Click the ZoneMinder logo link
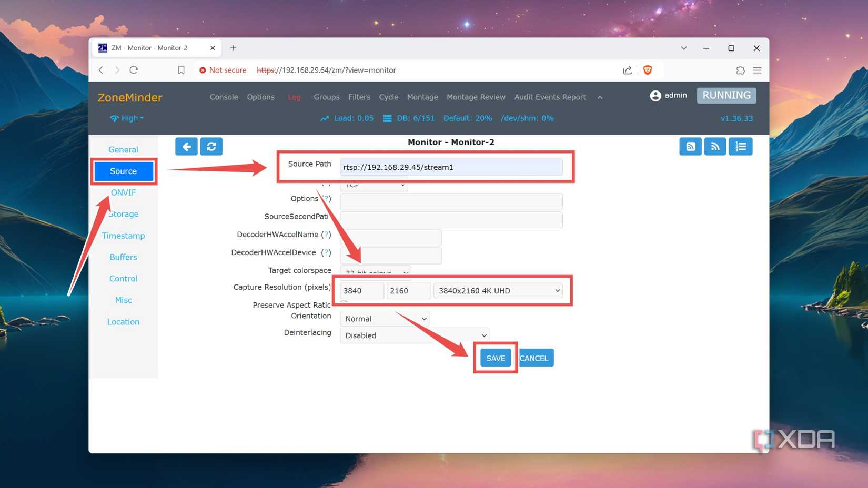 pyautogui.click(x=130, y=98)
